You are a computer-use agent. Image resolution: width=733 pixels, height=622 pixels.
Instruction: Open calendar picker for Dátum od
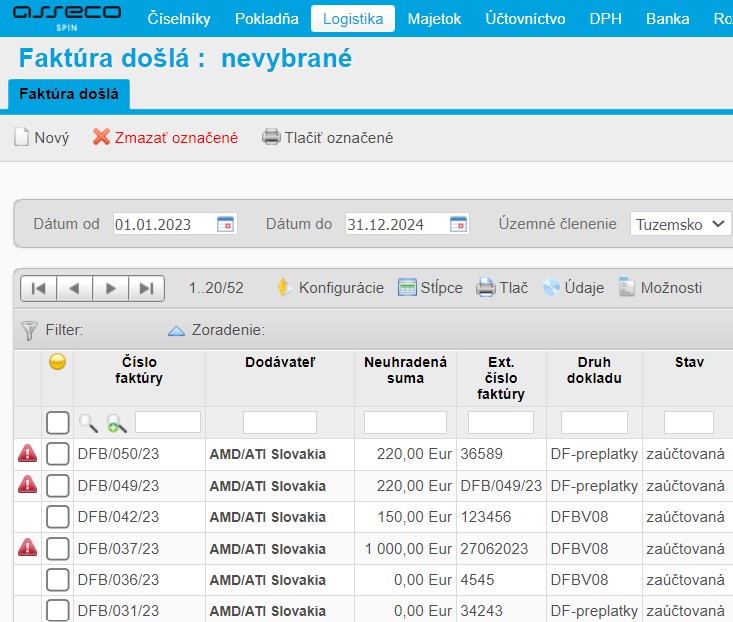[x=226, y=224]
